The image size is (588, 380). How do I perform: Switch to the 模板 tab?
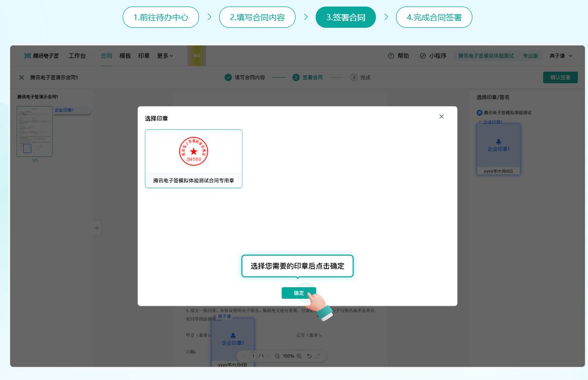(125, 56)
